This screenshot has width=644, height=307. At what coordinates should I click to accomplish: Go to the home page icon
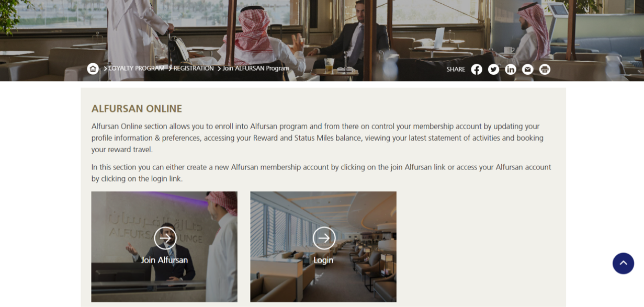click(x=93, y=69)
